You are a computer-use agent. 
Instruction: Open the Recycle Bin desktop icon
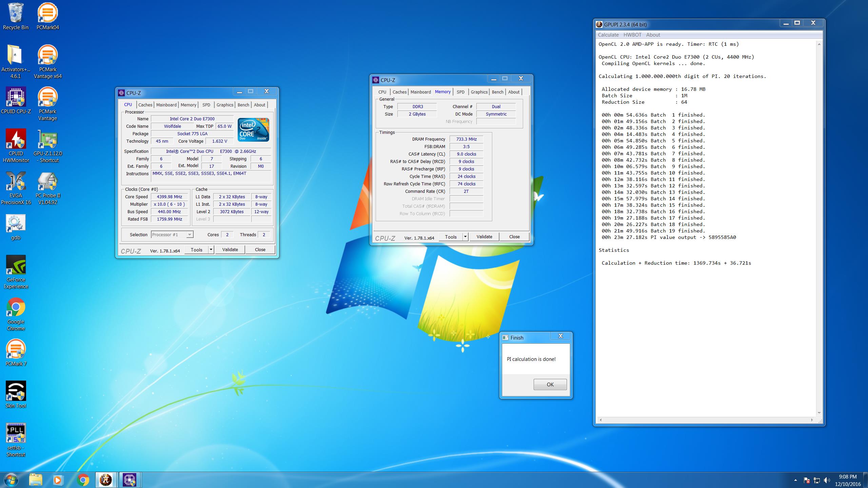[x=16, y=17]
